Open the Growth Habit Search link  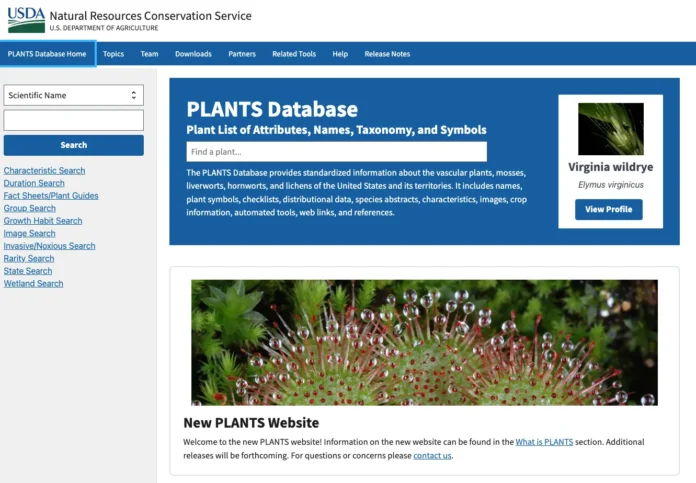(x=43, y=221)
